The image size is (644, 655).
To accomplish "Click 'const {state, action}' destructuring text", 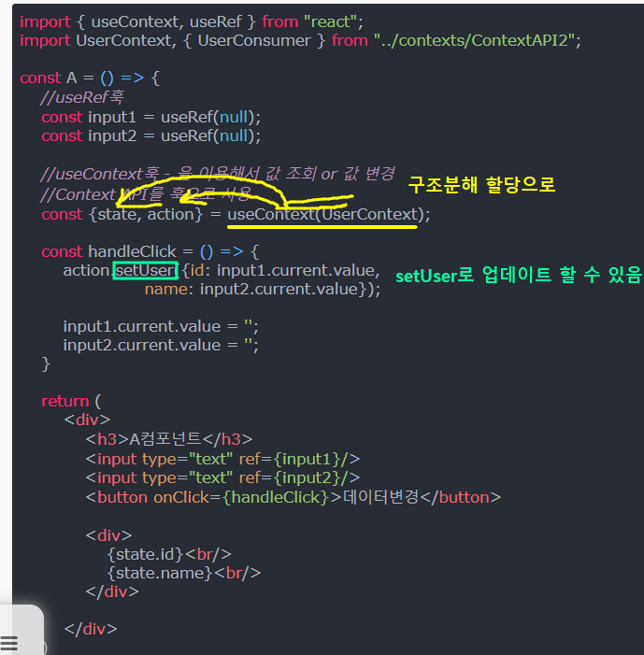I will [x=122, y=215].
